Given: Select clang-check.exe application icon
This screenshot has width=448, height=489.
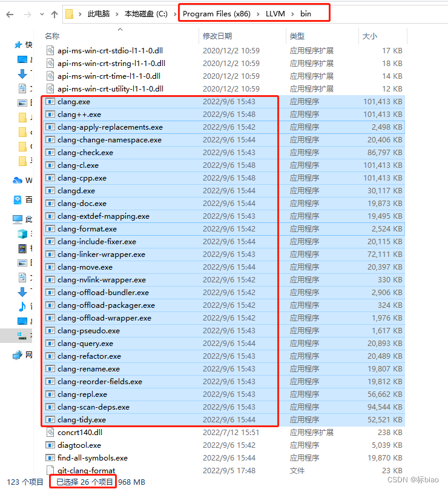Looking at the screenshot, I should [x=50, y=153].
